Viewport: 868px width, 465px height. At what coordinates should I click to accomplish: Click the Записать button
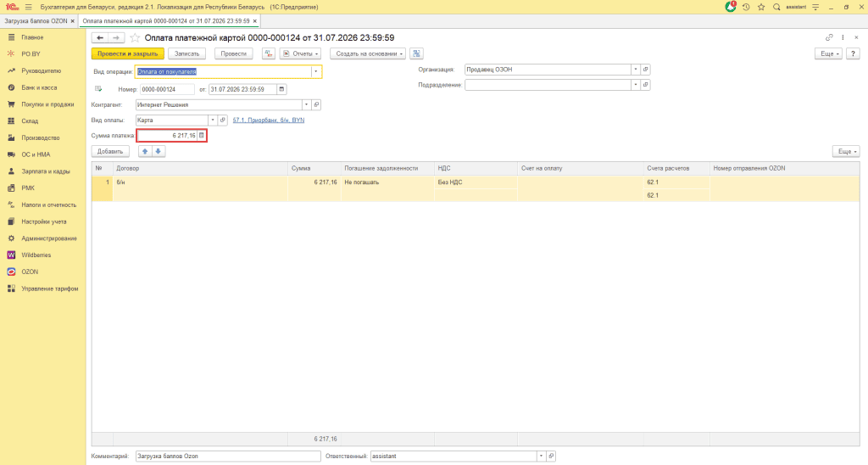pos(186,53)
